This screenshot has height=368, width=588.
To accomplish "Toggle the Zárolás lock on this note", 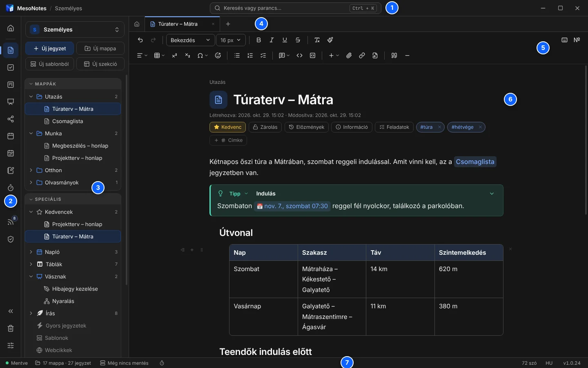I will coord(265,127).
